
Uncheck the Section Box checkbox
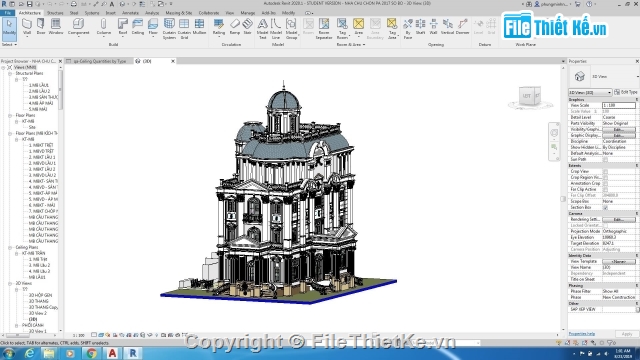(605, 207)
